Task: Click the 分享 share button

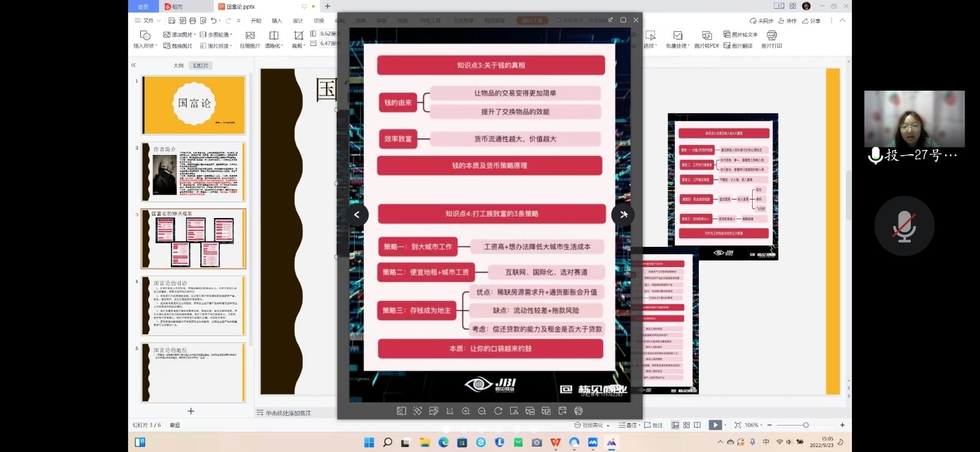Action: (812, 21)
